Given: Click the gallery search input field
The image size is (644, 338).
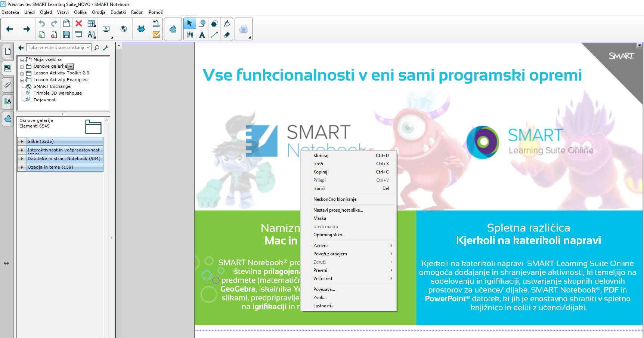Looking at the screenshot, I should pyautogui.click(x=56, y=47).
